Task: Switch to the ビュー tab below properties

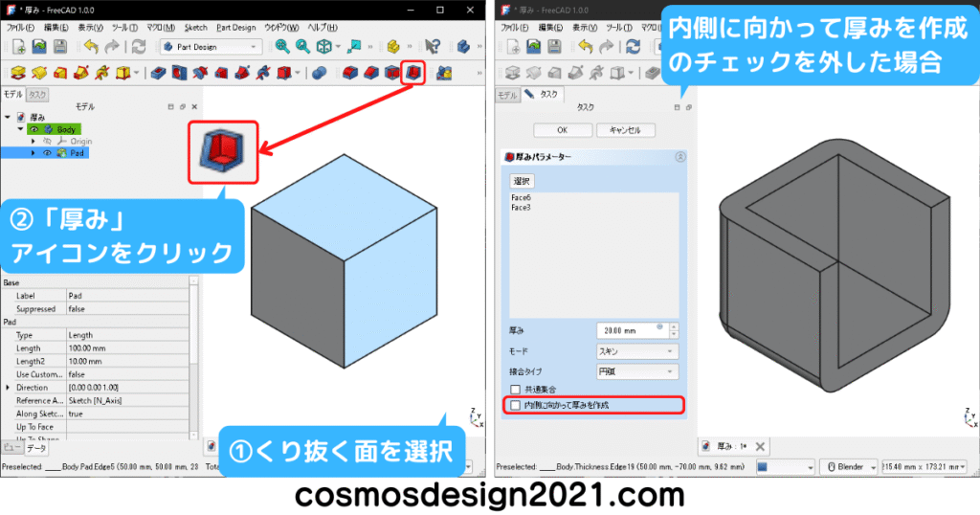Action: (x=11, y=448)
